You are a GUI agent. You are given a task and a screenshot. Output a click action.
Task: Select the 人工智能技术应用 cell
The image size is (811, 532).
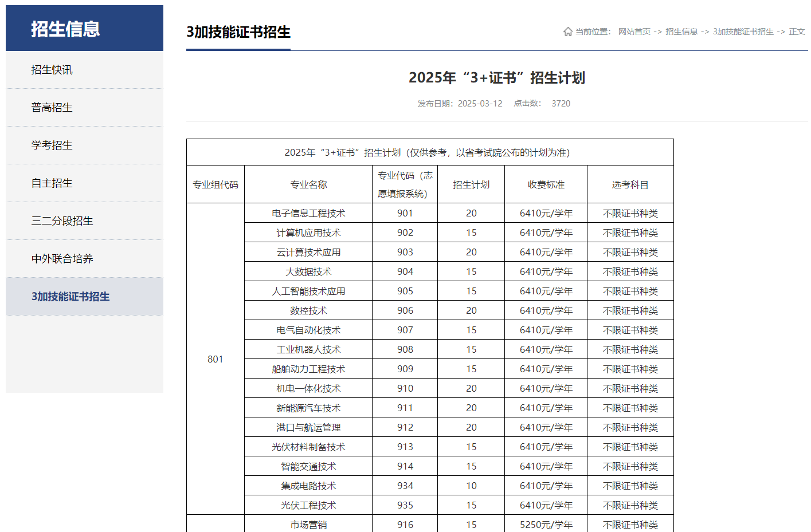(308, 290)
